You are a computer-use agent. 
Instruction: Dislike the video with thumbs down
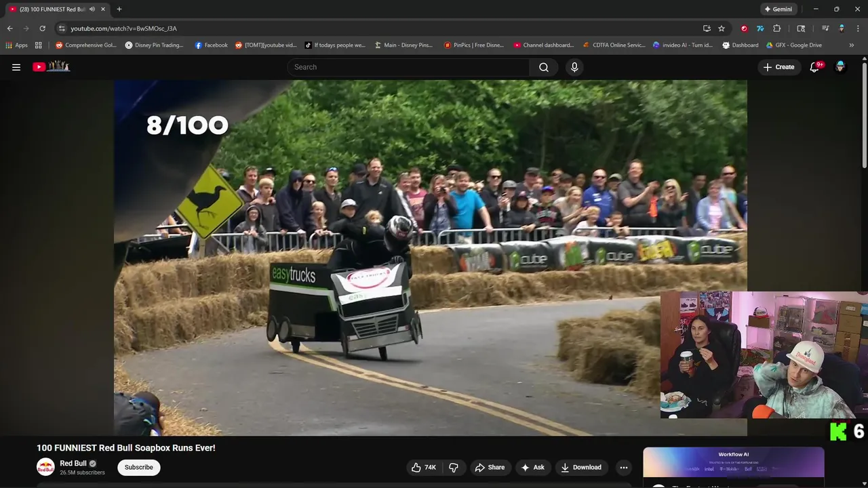point(454,467)
